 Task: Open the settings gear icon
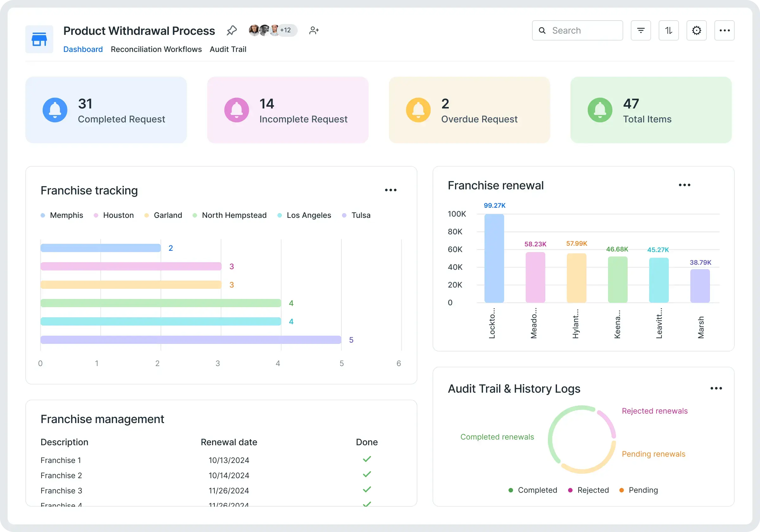[696, 30]
